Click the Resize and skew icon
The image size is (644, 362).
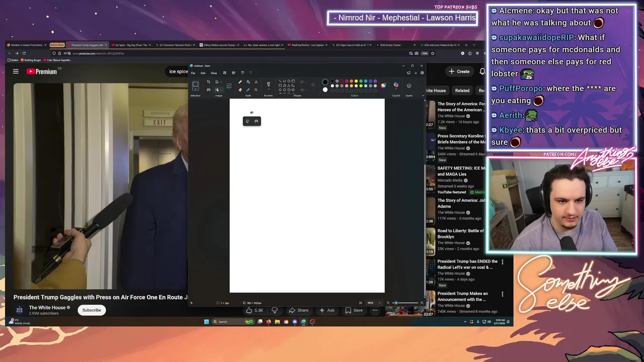click(x=229, y=85)
